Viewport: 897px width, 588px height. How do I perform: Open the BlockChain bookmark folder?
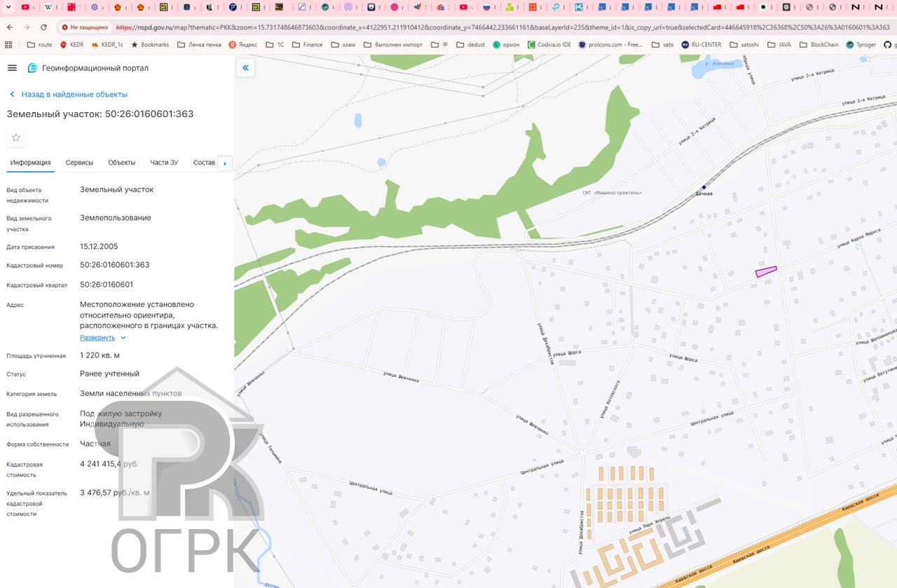(x=819, y=44)
